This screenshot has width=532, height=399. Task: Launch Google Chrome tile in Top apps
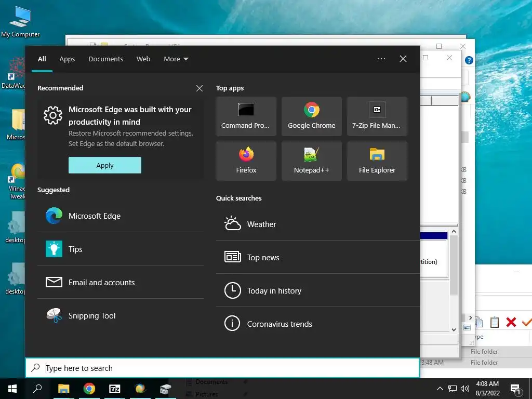[312, 116]
